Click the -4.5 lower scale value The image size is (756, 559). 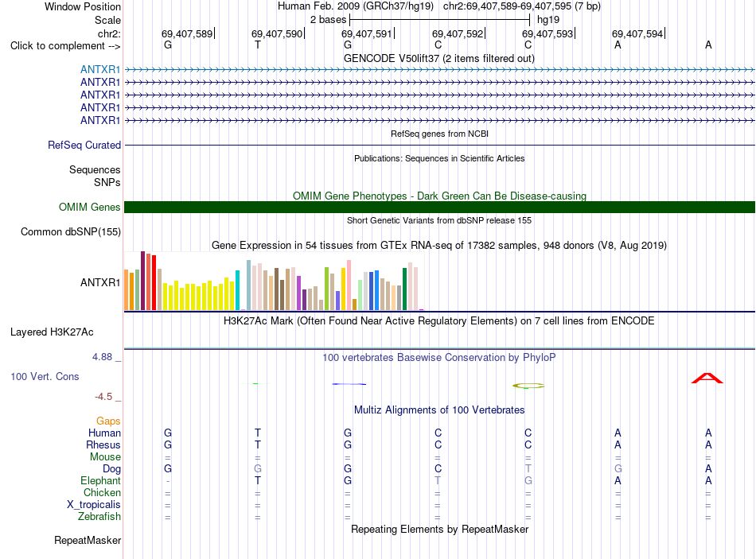point(103,397)
